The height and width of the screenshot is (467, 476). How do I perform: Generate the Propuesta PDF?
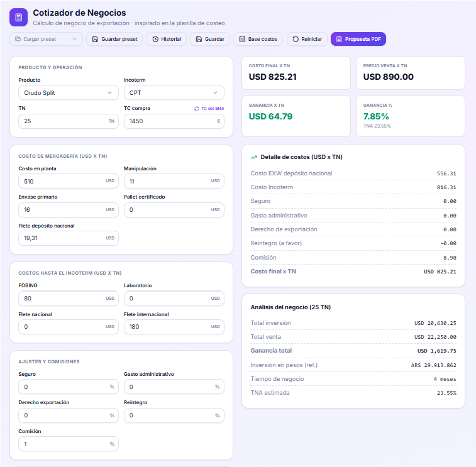(358, 39)
